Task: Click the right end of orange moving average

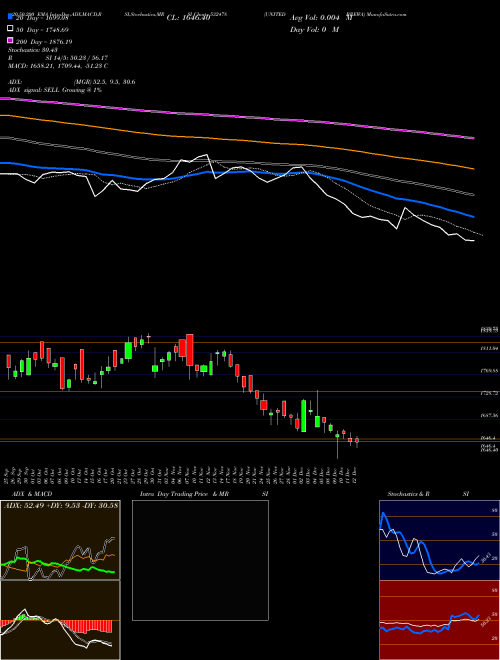Action: click(473, 168)
